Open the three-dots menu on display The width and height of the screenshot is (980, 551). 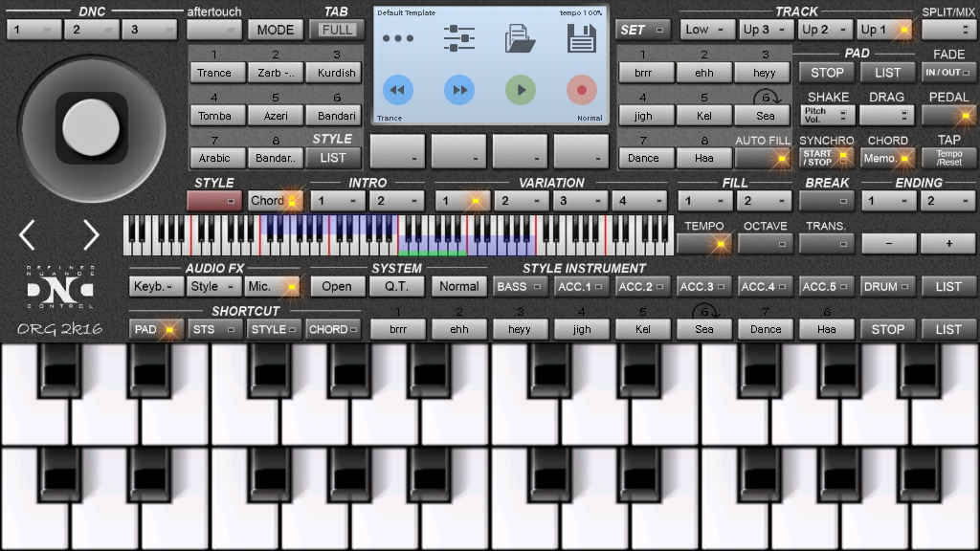click(x=397, y=38)
